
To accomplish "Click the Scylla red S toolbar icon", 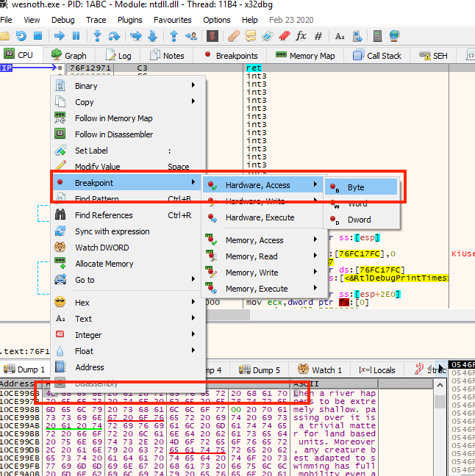I will (213, 36).
